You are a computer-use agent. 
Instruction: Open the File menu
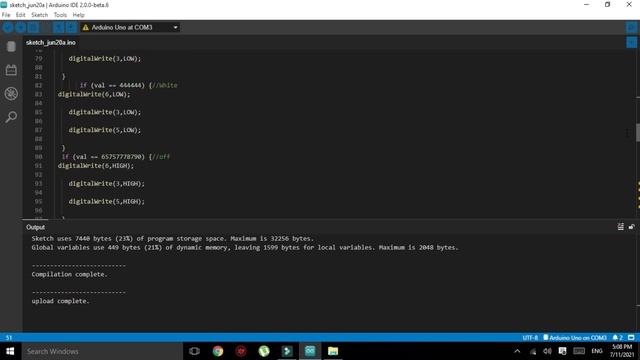tap(6, 15)
